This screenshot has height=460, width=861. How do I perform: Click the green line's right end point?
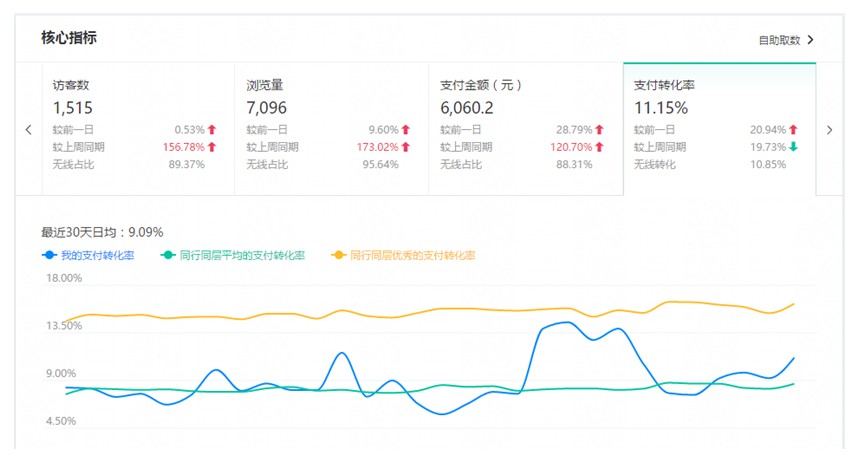[x=793, y=384]
